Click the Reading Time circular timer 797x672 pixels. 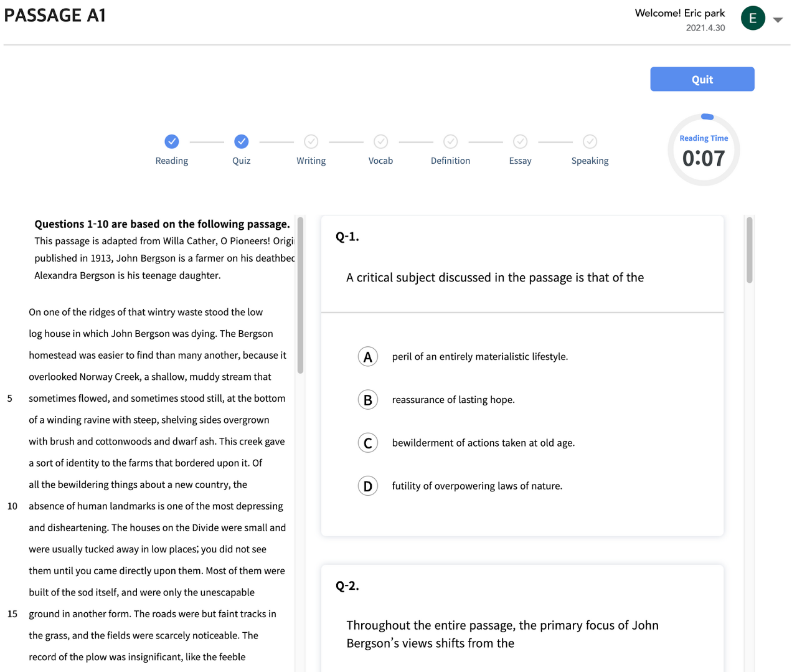click(704, 150)
